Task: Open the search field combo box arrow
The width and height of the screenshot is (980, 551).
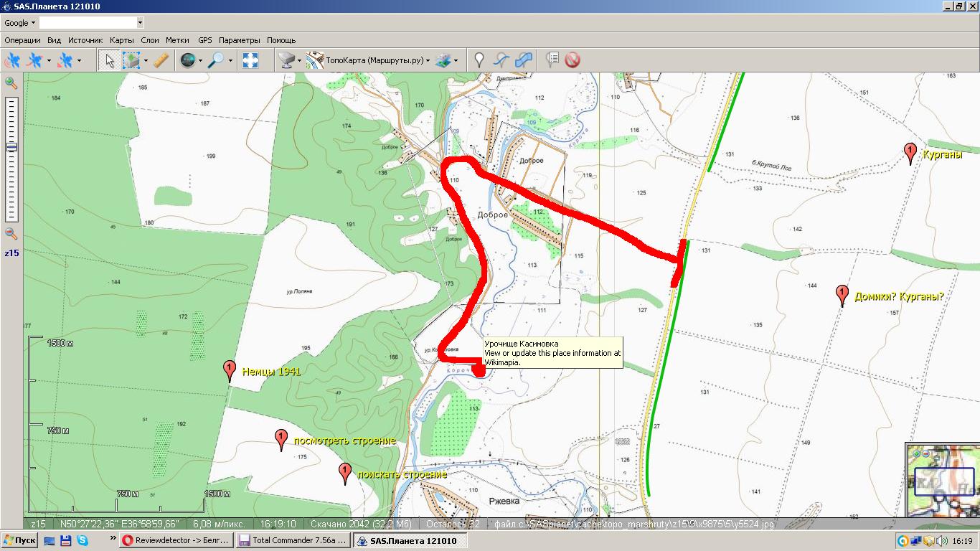Action: 139,23
